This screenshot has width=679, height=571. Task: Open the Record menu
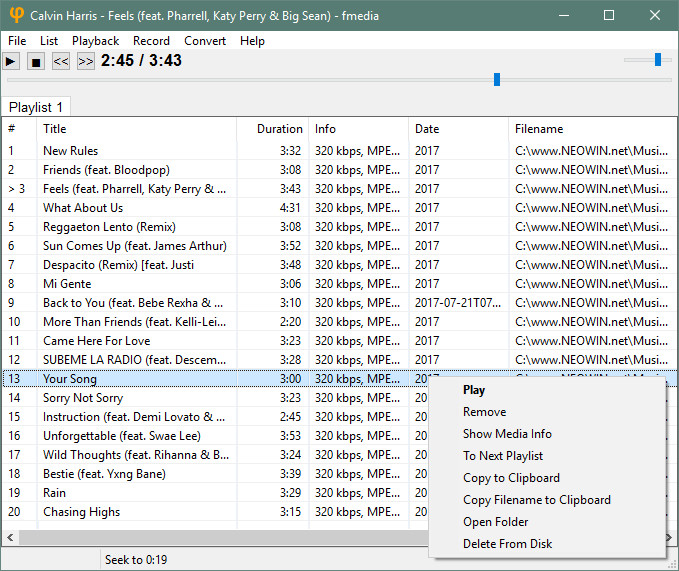click(x=151, y=41)
